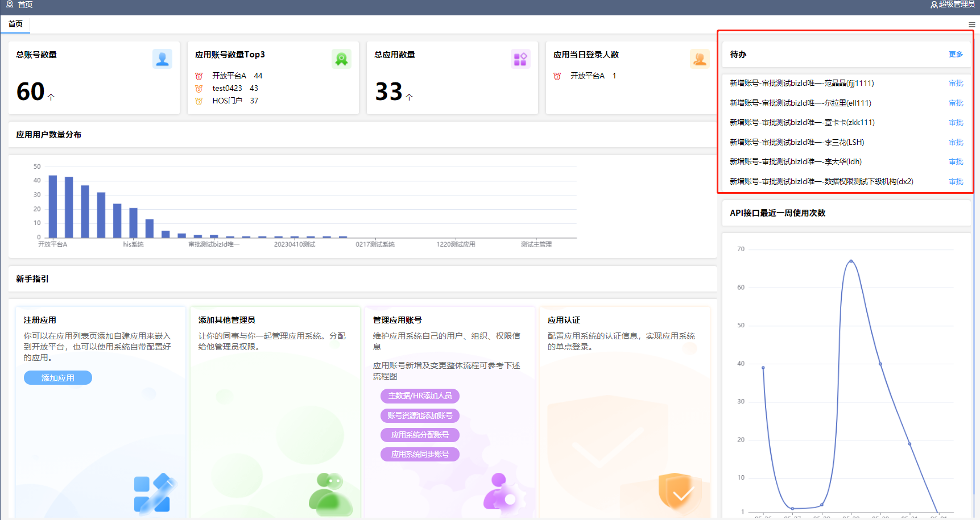Click the 总账号数量 user avatar icon
This screenshot has height=520, width=980.
[x=162, y=59]
